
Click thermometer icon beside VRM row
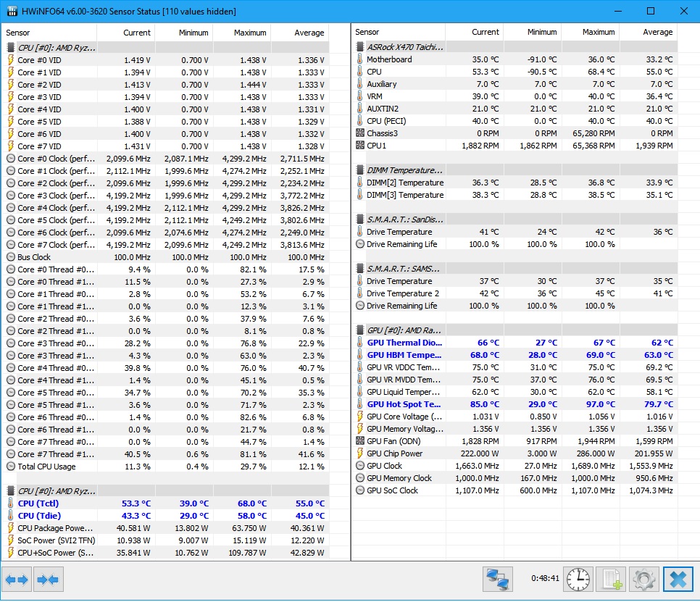(360, 96)
